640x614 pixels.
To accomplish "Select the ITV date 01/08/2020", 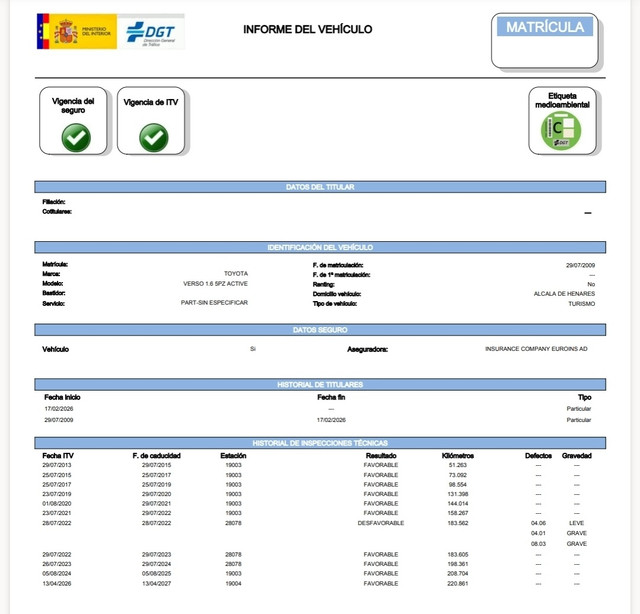I will pyautogui.click(x=57, y=504).
